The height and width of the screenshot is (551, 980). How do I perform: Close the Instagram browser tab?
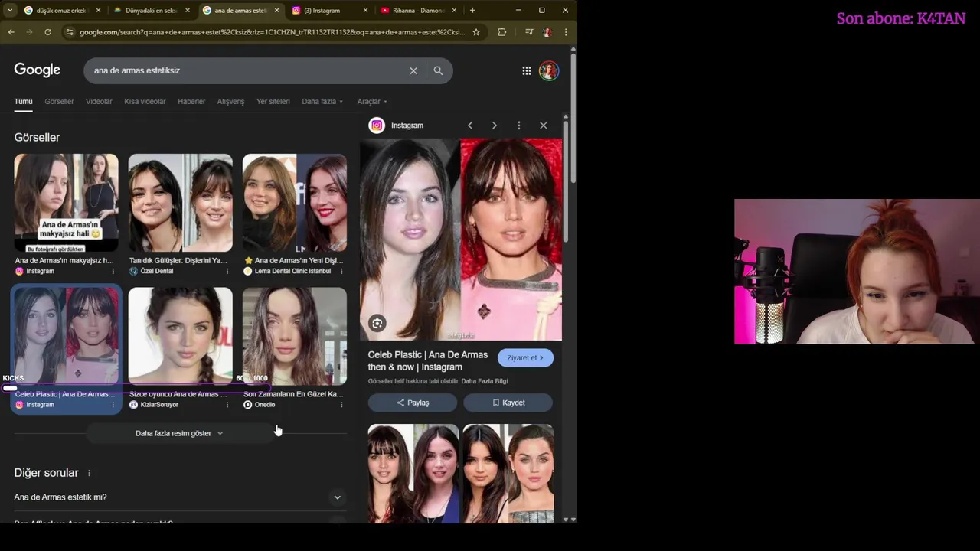[x=365, y=11]
